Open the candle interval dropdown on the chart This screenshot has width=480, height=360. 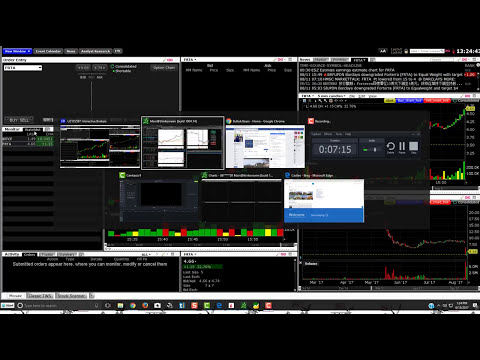(332, 96)
